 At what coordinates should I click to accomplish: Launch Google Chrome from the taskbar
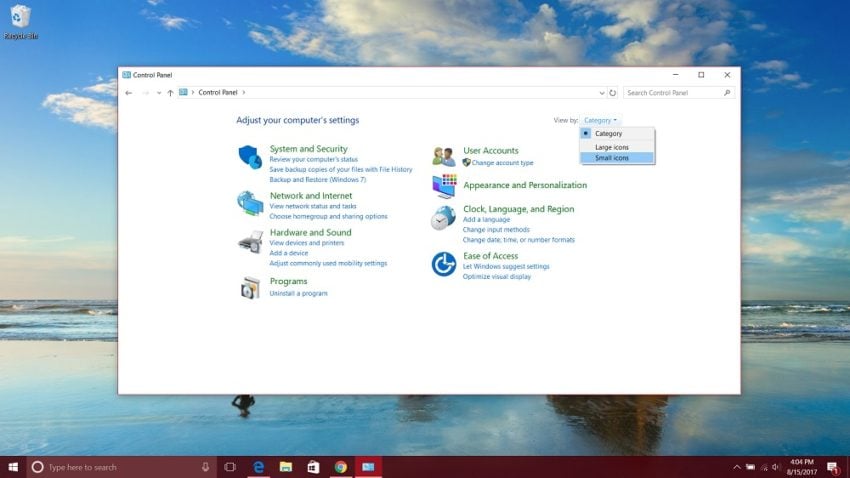340,467
